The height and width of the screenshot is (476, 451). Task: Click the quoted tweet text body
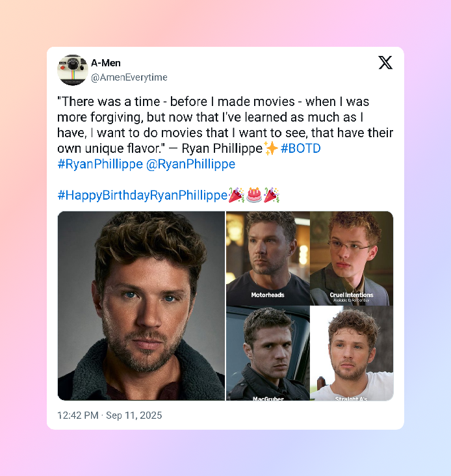coord(225,125)
